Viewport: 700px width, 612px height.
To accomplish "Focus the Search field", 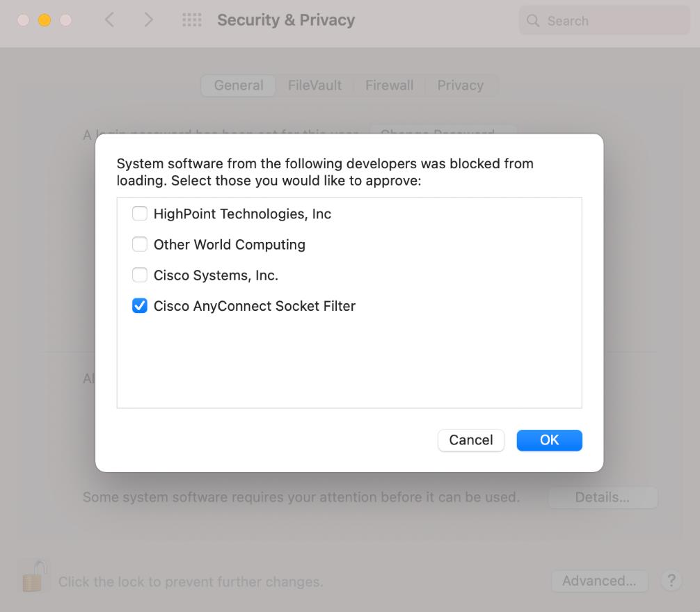I will [x=612, y=21].
